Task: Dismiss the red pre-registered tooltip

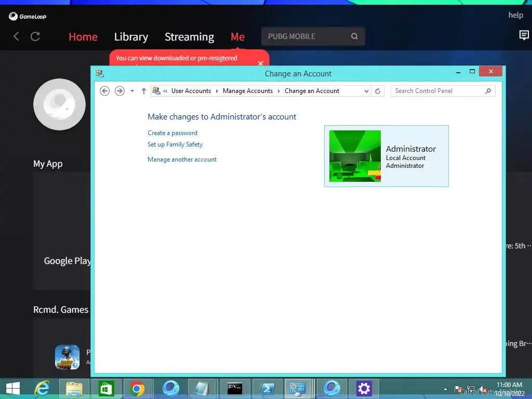Action: coord(260,63)
